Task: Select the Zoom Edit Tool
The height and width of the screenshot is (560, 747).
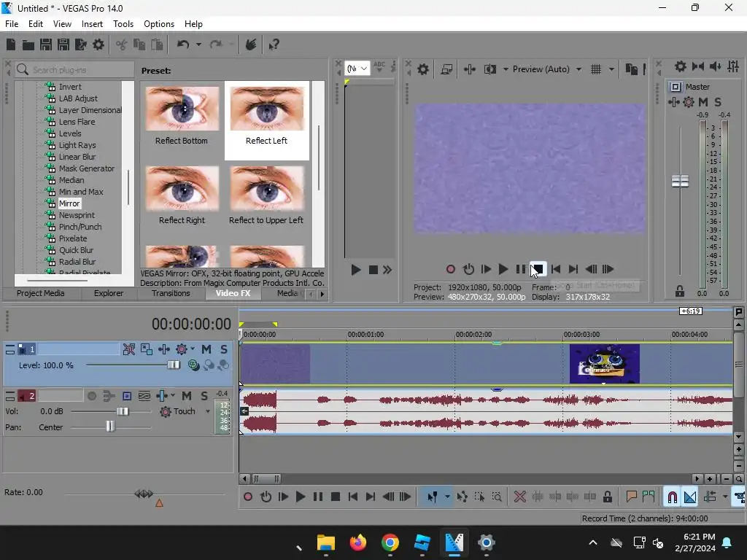Action: click(496, 497)
